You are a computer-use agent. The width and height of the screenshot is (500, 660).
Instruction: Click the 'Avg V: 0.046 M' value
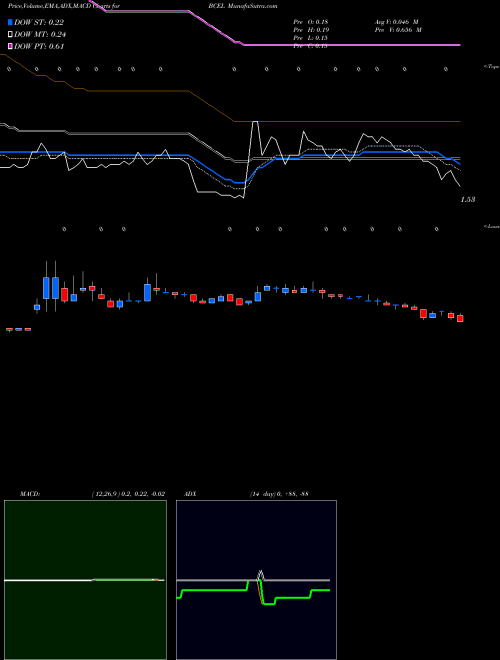pos(396,22)
